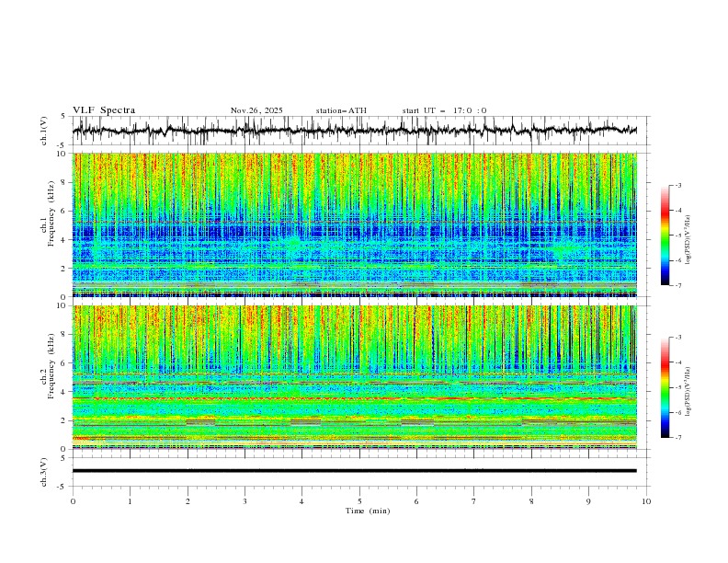The height and width of the screenshot is (563, 728).
Task: Click the "-5" tick on ch.3(V) axis
Action: (x=63, y=487)
